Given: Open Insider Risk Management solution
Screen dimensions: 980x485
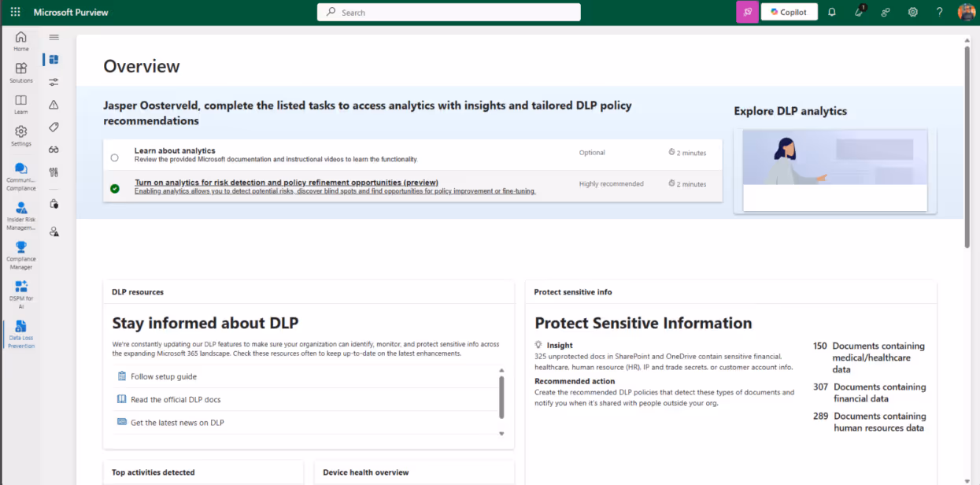Looking at the screenshot, I should [21, 216].
